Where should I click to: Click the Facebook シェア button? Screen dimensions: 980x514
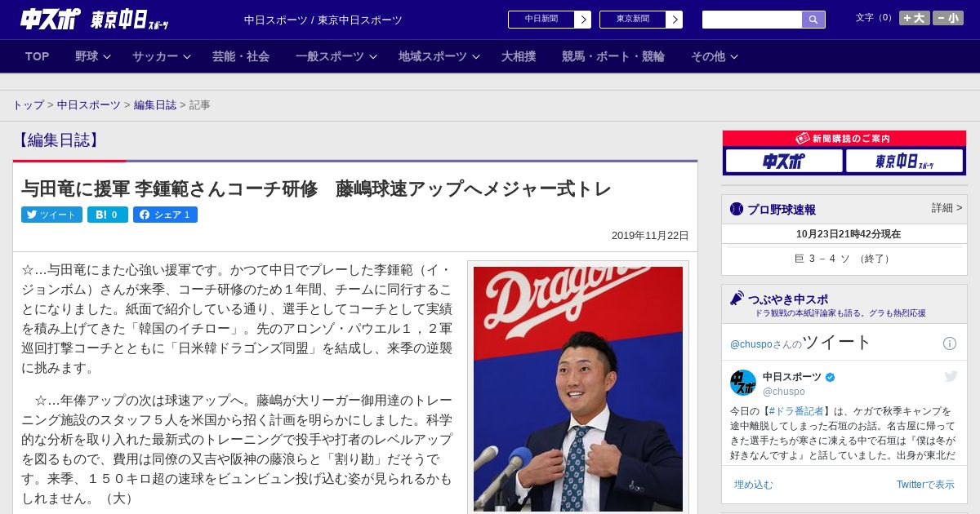point(165,215)
